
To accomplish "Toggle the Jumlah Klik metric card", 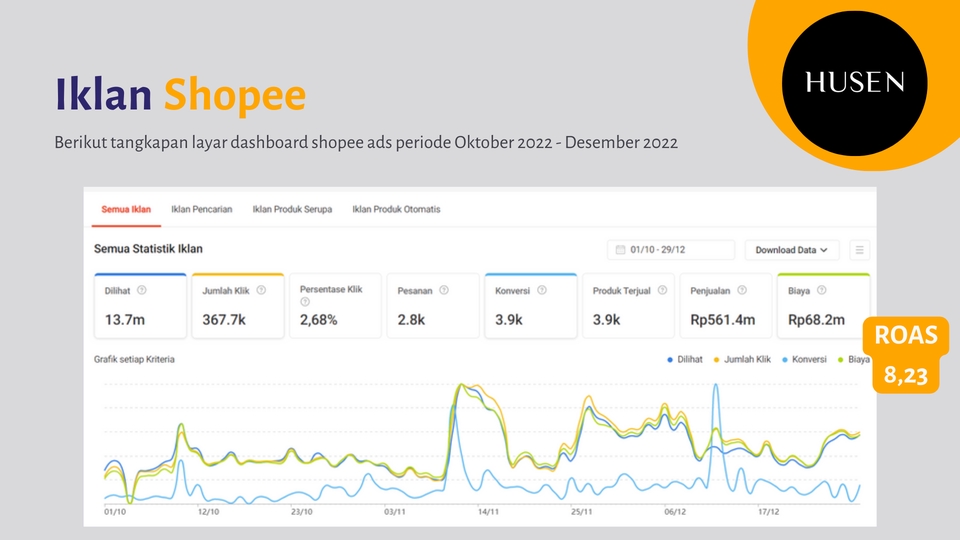I will (238, 306).
